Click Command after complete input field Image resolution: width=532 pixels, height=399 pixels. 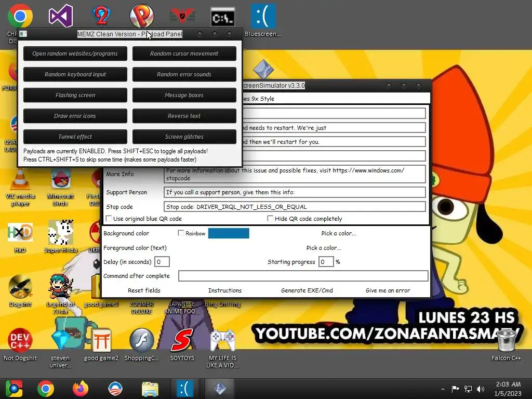303,276
